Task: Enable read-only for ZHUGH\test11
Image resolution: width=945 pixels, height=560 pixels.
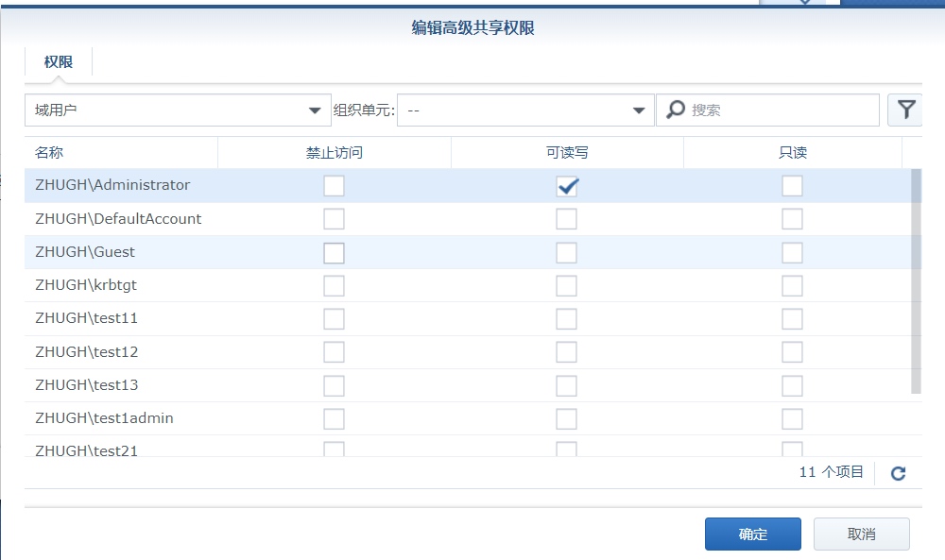Action: point(792,319)
